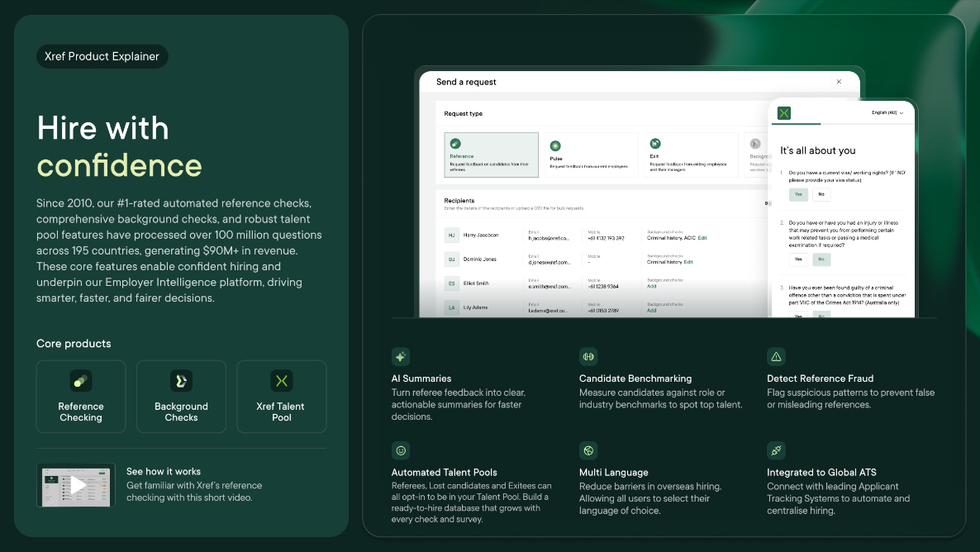Select Yes for the injury or illness question
The height and width of the screenshot is (552, 980).
798,259
